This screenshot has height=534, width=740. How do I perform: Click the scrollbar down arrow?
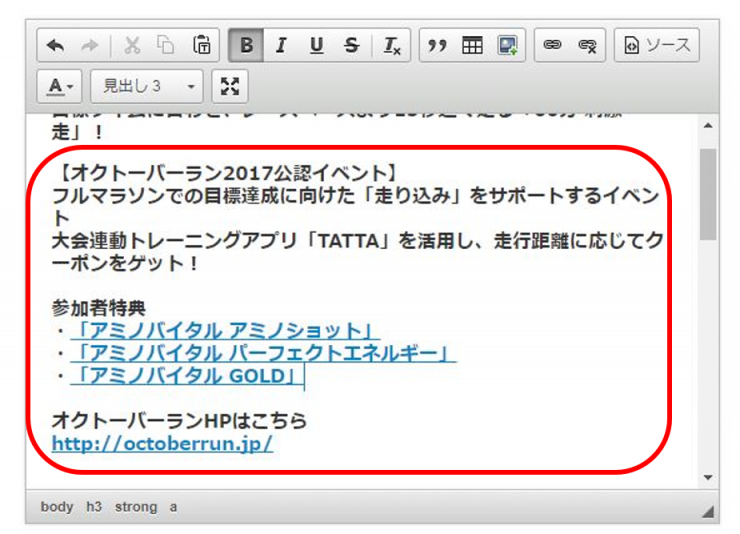click(708, 477)
